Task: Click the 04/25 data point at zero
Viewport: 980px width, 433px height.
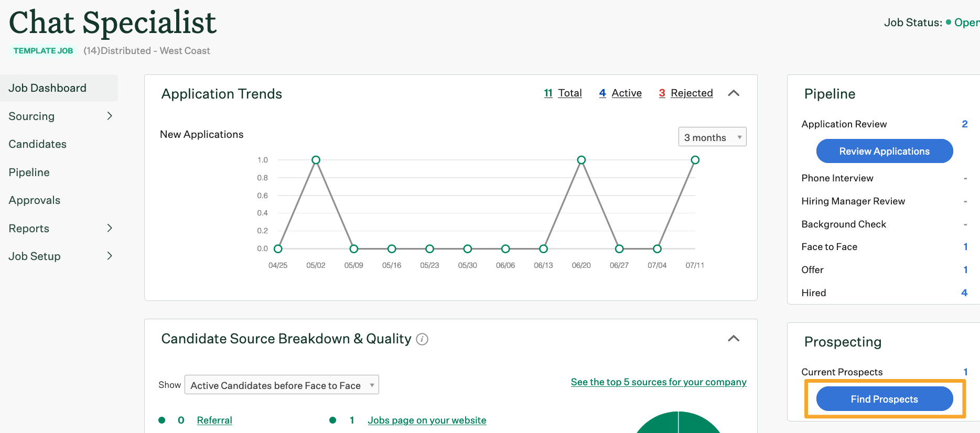Action: click(278, 248)
